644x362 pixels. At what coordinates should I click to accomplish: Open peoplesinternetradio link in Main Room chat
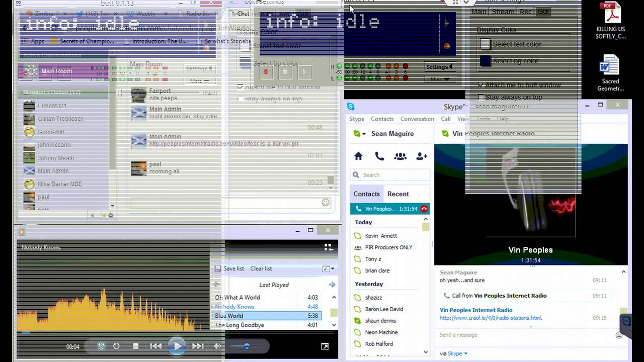(224, 144)
